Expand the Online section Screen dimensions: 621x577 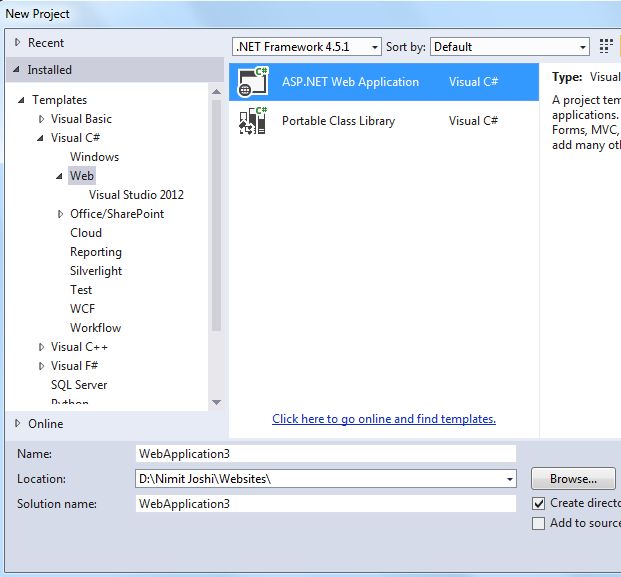(x=17, y=423)
